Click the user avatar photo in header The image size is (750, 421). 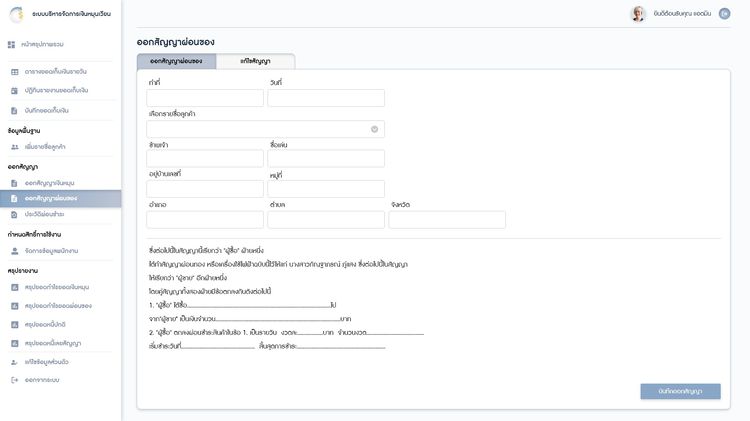637,14
